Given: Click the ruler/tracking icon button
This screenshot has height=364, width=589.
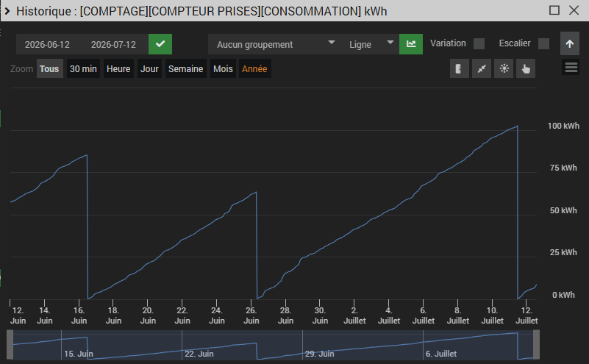Looking at the screenshot, I should point(459,68).
